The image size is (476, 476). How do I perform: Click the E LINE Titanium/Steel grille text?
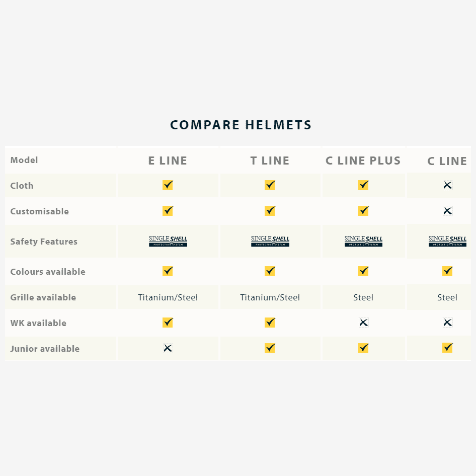(x=168, y=297)
